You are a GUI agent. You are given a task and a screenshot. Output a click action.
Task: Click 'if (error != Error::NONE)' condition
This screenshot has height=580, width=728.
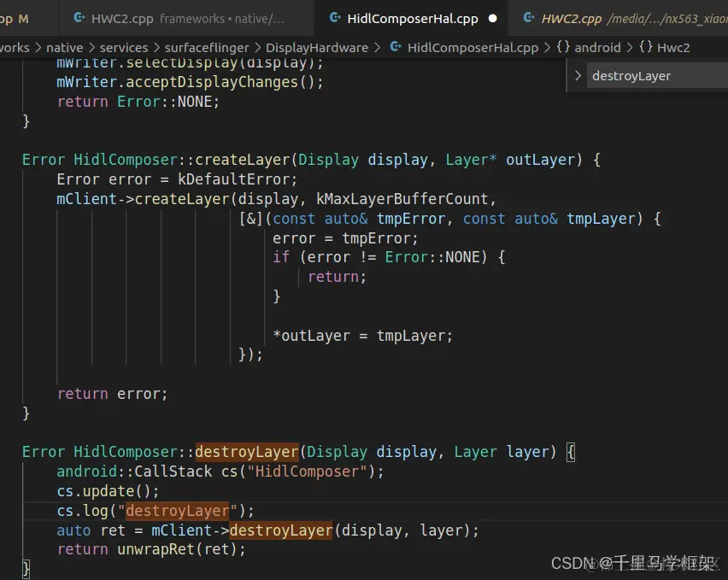point(379,257)
